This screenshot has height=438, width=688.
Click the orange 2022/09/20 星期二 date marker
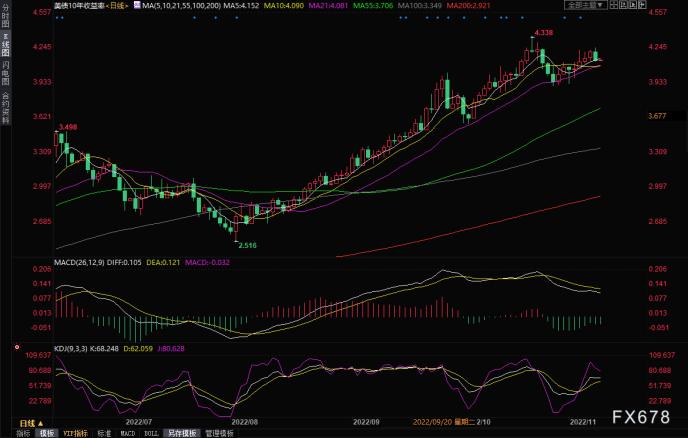pos(444,422)
